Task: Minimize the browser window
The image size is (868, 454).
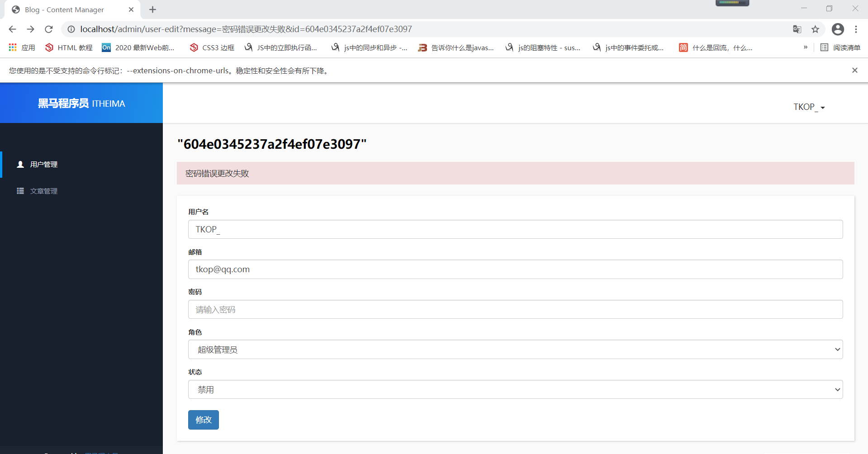Action: (x=804, y=8)
